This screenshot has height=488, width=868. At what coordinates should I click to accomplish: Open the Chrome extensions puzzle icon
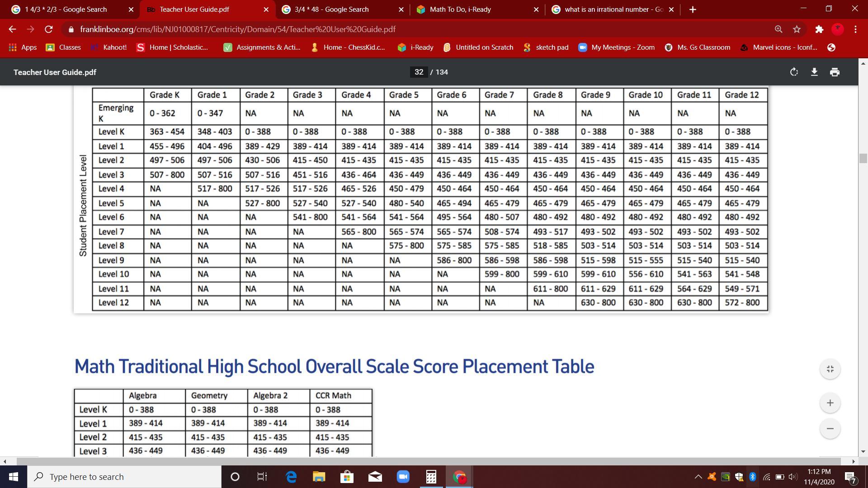pyautogui.click(x=819, y=29)
